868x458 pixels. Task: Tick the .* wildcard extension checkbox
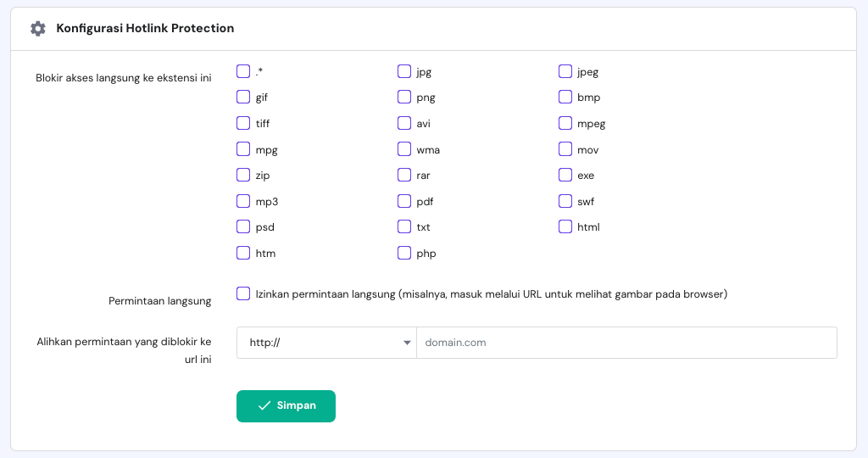tap(243, 71)
